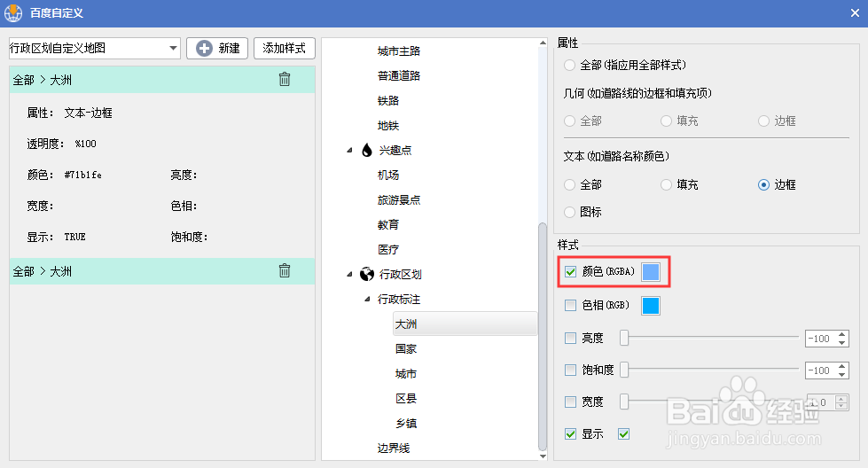Click the 兴趣点 water drop icon
This screenshot has width=868, height=468.
click(x=366, y=150)
